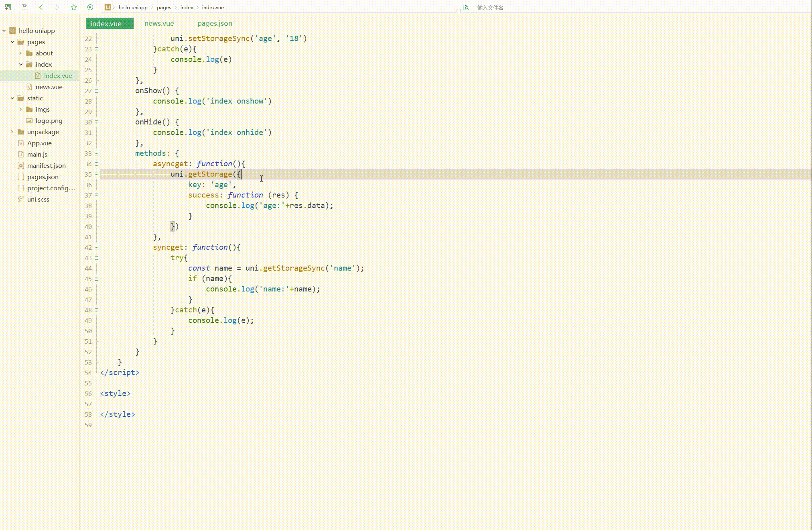
Task: Go back with the left arrow icon
Action: tap(41, 7)
